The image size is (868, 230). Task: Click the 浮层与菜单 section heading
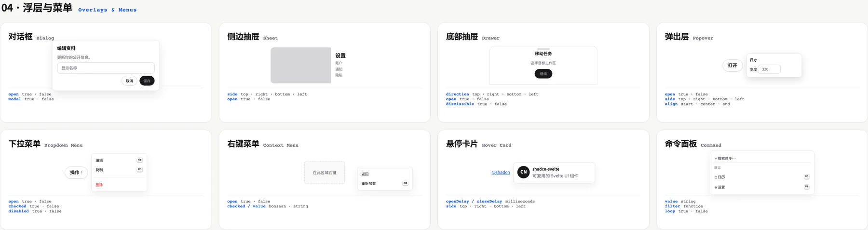[47, 8]
